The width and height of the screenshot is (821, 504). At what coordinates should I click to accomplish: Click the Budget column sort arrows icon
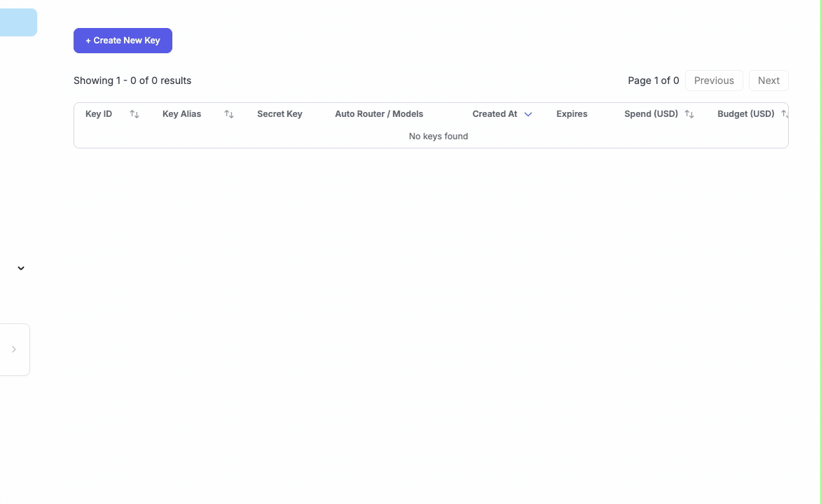coord(785,113)
